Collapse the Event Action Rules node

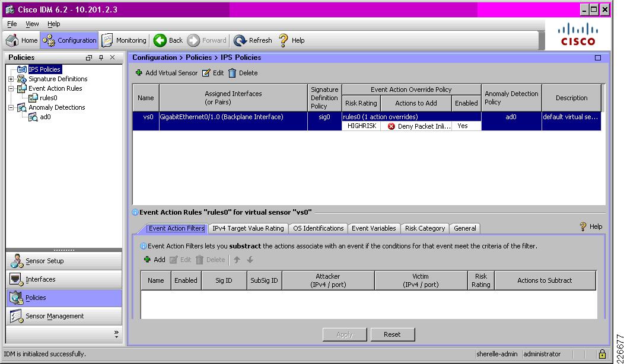coord(11,89)
